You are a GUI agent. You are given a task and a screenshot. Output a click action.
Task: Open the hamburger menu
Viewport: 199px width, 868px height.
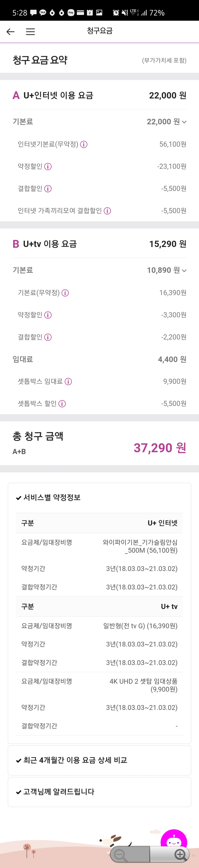[x=30, y=32]
